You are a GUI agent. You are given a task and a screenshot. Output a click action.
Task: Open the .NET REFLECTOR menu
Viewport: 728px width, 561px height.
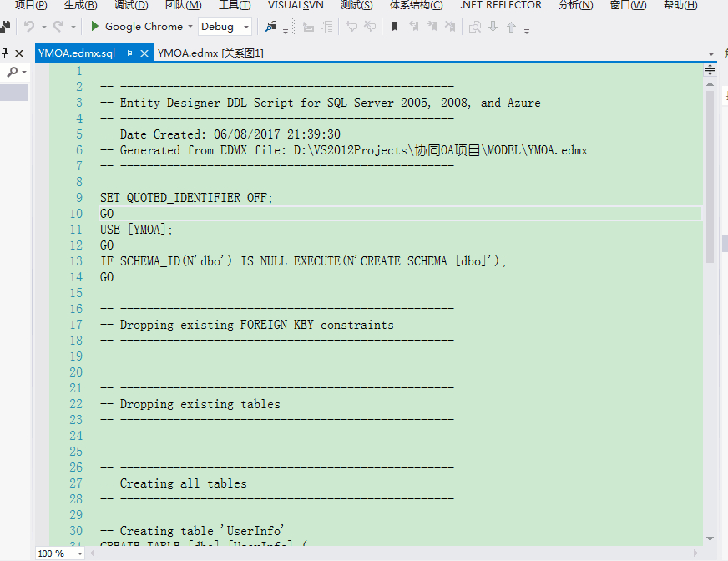point(501,5)
